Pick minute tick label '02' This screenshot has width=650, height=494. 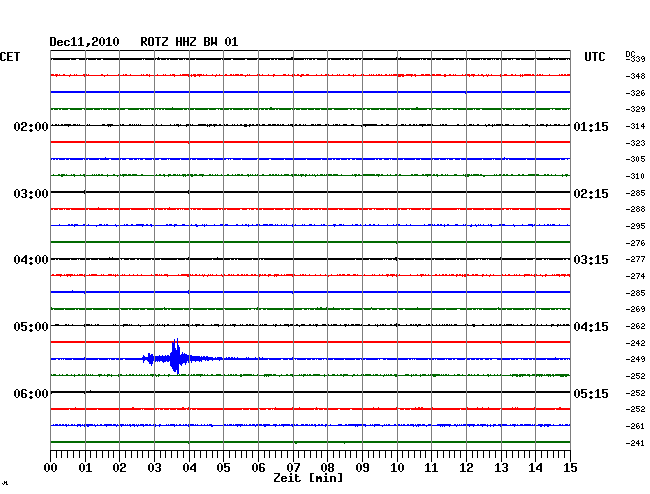tap(119, 468)
